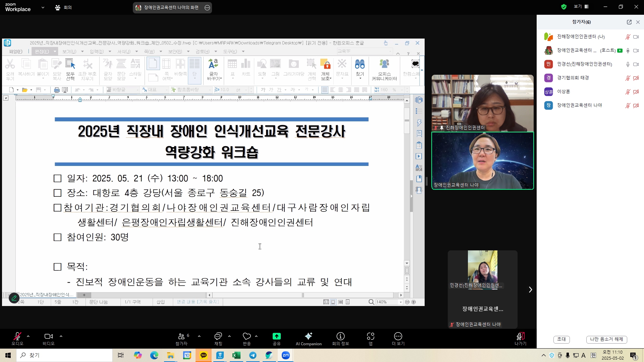644x362 pixels.
Task: Open the Reactions heart icon
Action: (x=247, y=337)
